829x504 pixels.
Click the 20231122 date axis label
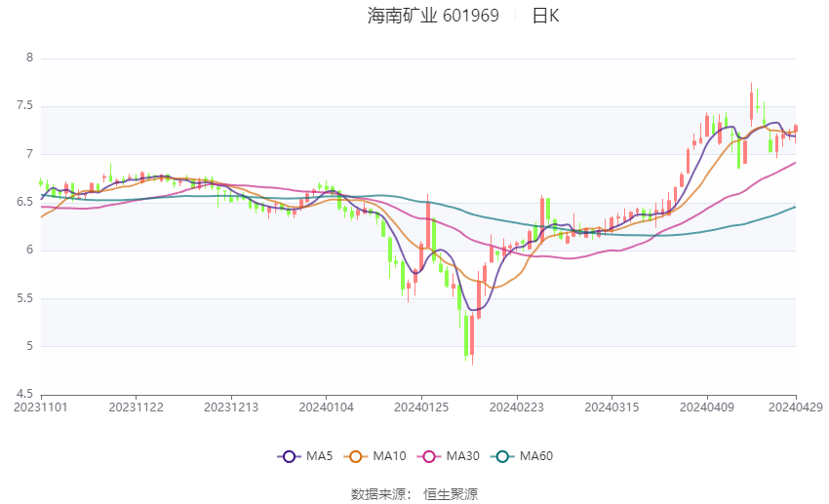click(136, 407)
